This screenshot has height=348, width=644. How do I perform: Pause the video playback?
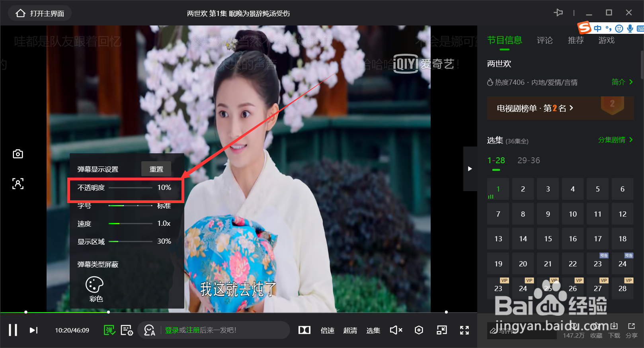tap(13, 330)
